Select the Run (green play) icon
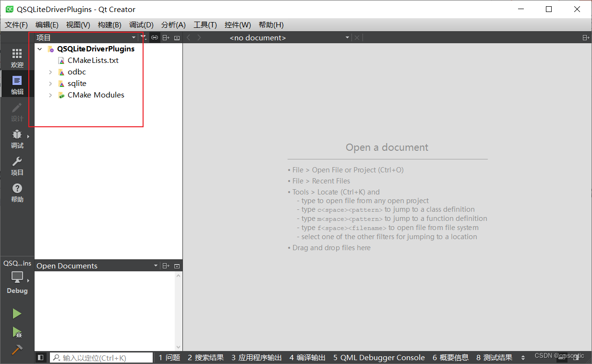 pyautogui.click(x=17, y=314)
